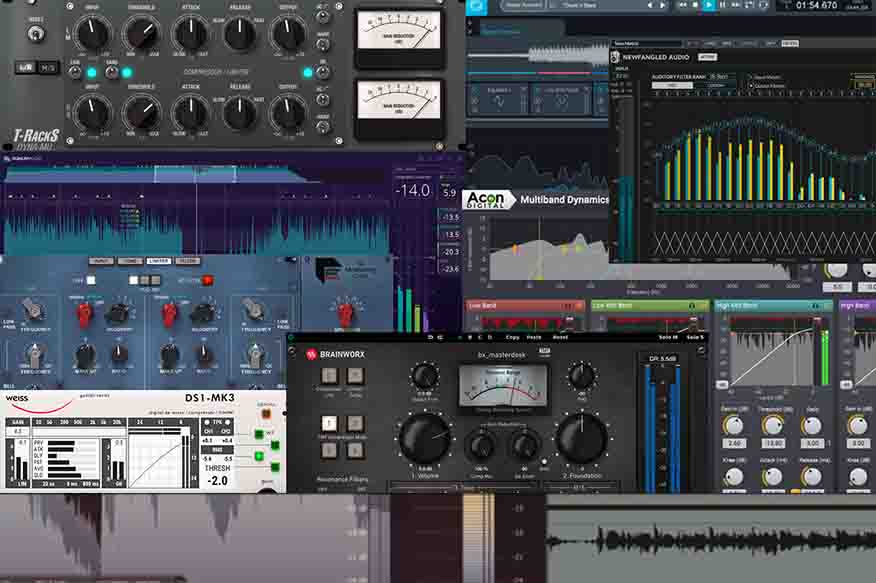876x583 pixels.
Task: Open the Limiter tab in blue plugin
Action: pos(159,261)
